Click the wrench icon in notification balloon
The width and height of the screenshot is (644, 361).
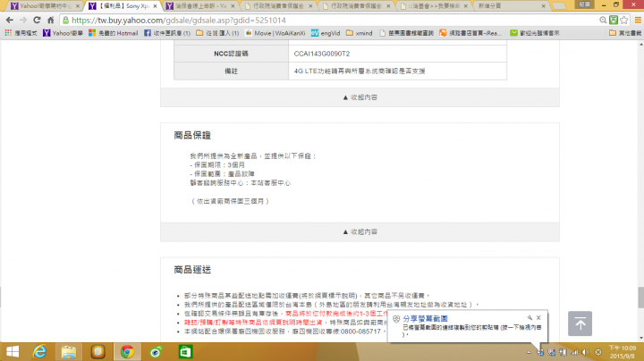point(530,318)
